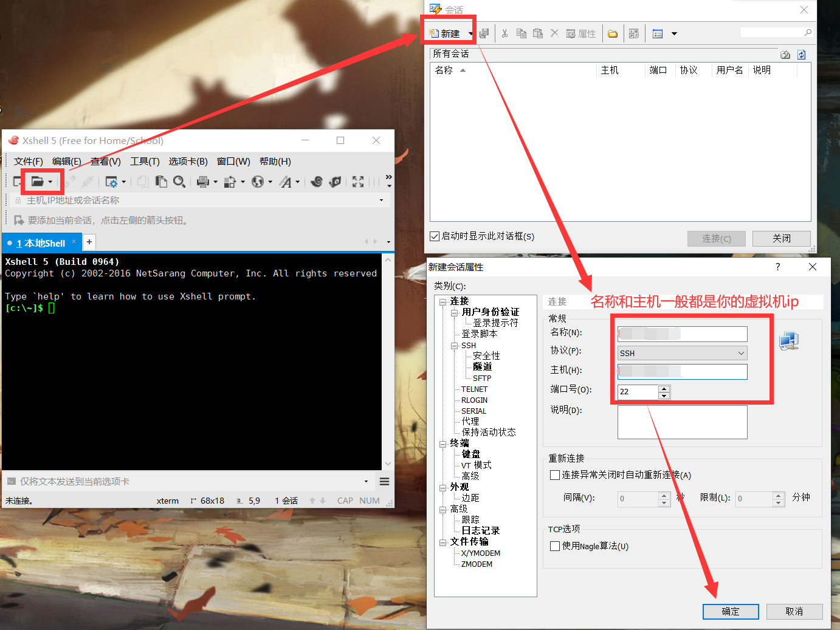Viewport: 840px width, 630px height.
Task: Enable 使用Nagle算法 checkbox
Action: pos(555,546)
